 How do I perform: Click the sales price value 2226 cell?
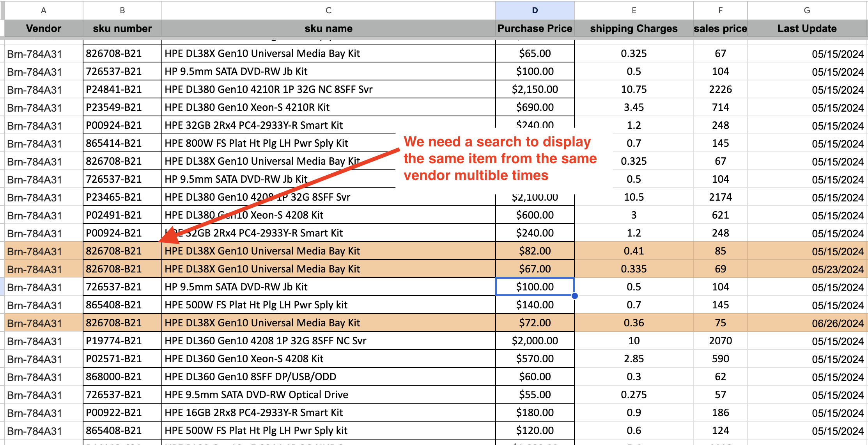point(720,89)
